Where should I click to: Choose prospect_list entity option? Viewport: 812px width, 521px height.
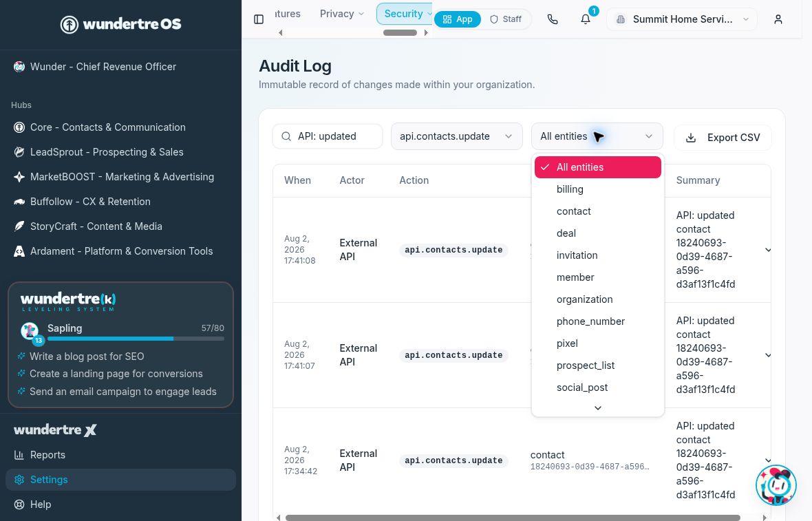(597, 365)
